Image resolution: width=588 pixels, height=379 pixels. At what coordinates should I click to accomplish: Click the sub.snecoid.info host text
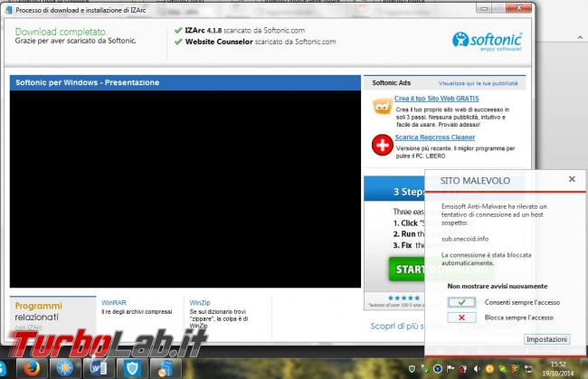(x=465, y=239)
